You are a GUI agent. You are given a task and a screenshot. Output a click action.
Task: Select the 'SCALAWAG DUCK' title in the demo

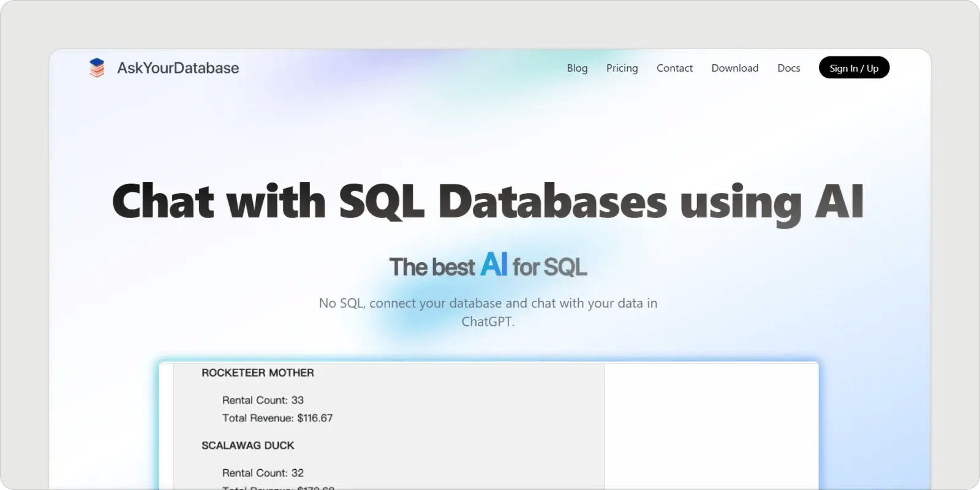[248, 445]
